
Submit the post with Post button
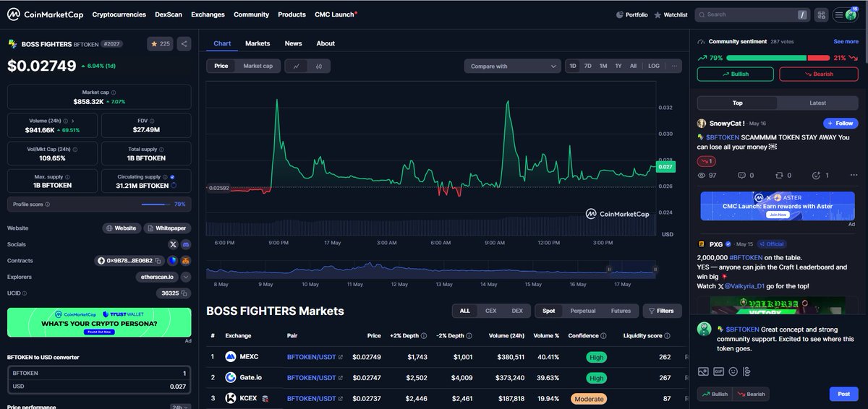pos(843,394)
